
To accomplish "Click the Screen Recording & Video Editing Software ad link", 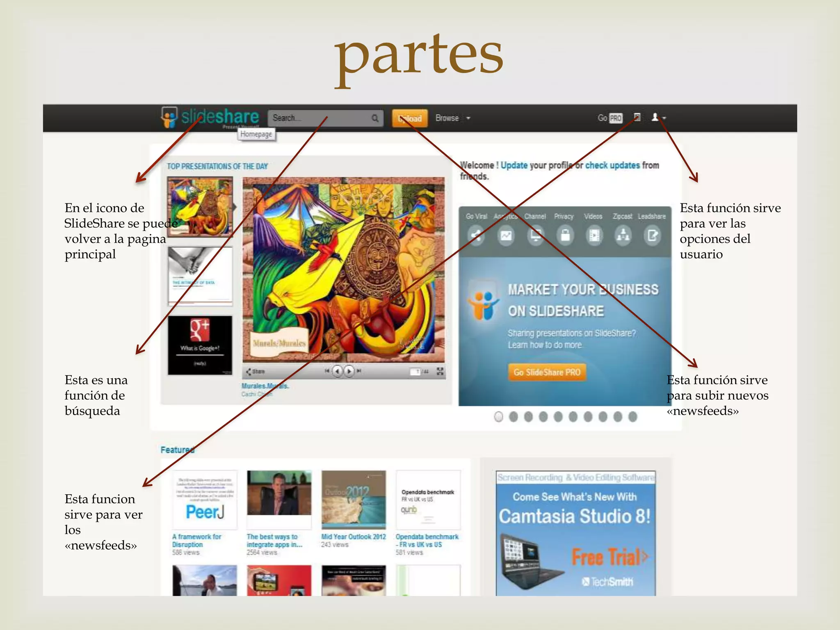I will pyautogui.click(x=576, y=477).
